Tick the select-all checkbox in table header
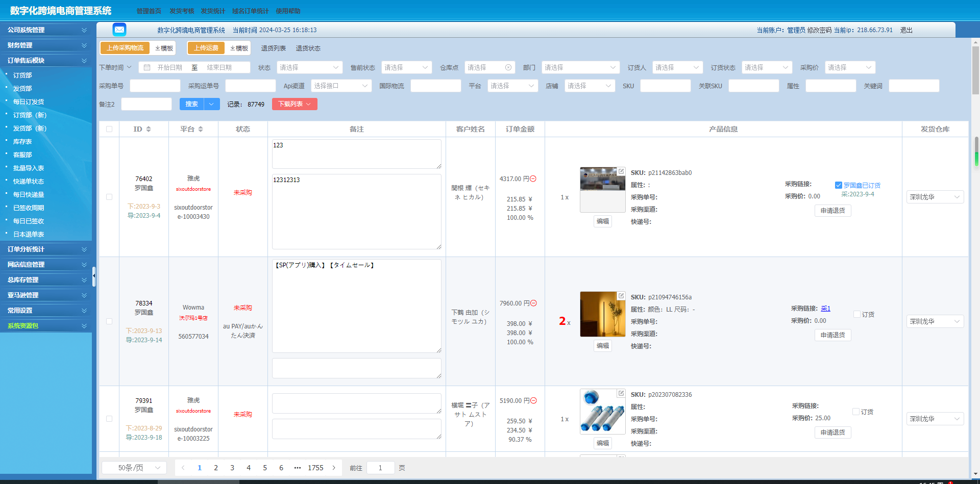This screenshot has height=484, width=980. tap(109, 130)
